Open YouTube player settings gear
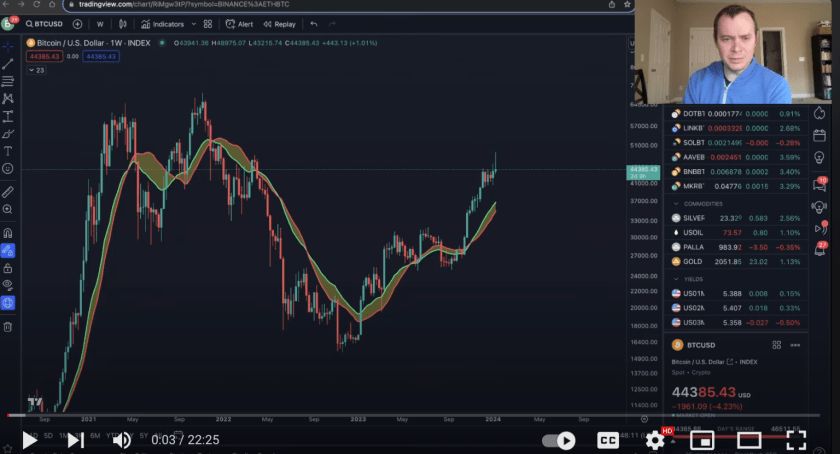 (655, 440)
